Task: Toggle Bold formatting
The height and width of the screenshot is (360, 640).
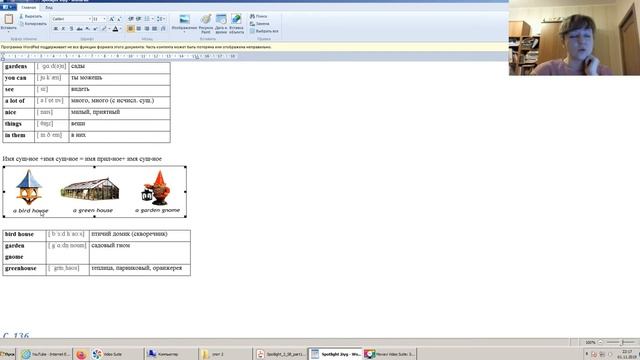Action: [x=56, y=29]
